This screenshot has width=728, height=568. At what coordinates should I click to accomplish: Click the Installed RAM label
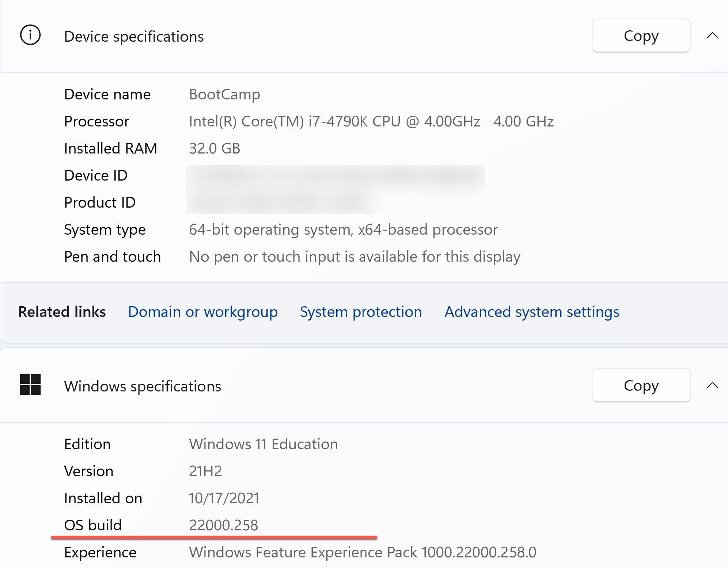[110, 148]
